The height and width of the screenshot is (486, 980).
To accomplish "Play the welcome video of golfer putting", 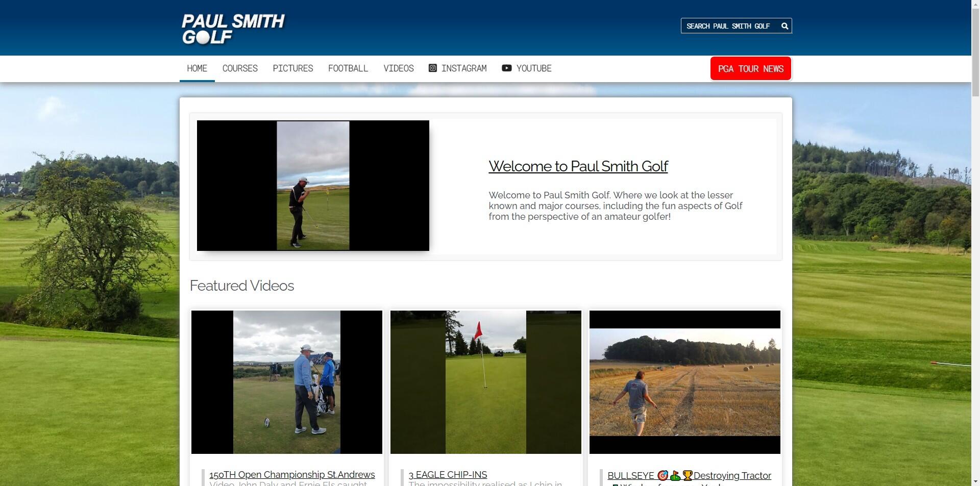I will pos(313,186).
